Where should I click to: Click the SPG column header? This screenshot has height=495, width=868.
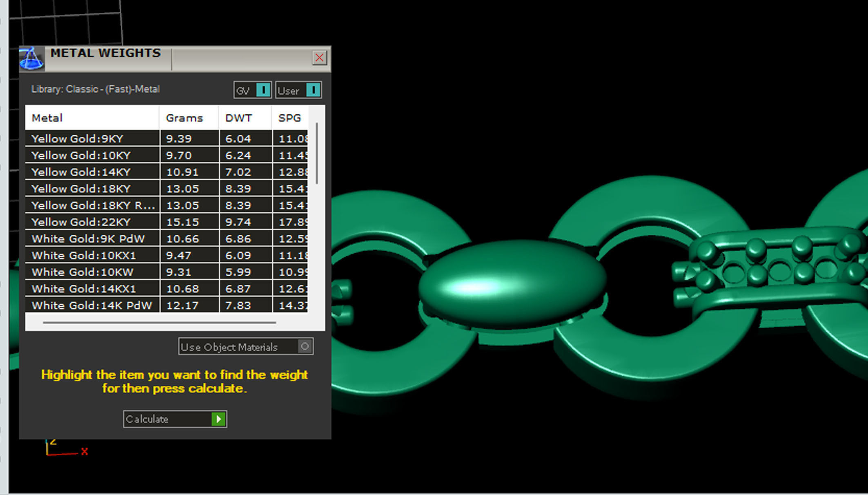pyautogui.click(x=289, y=118)
